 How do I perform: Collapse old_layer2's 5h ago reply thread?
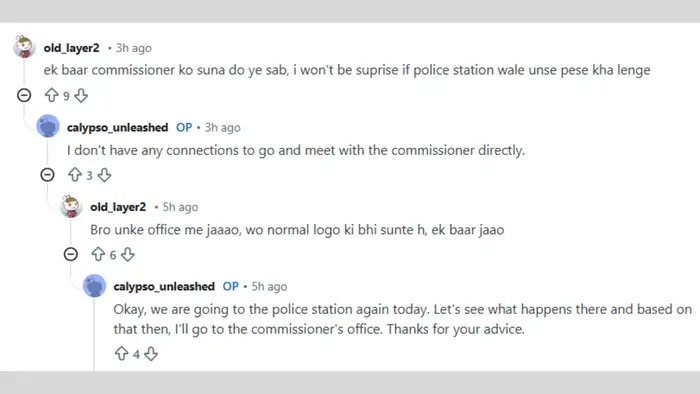(71, 254)
